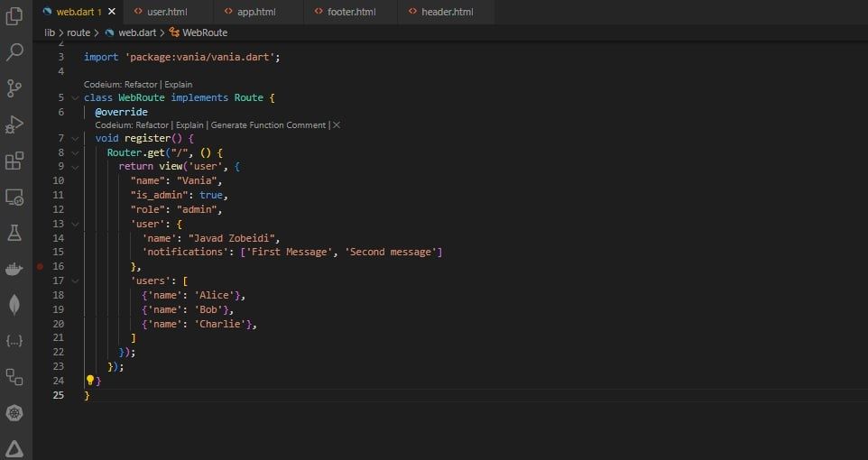Click the class symbol icon beside WebRoute breadcrumb
This screenshot has height=460, width=868.
pyautogui.click(x=174, y=32)
